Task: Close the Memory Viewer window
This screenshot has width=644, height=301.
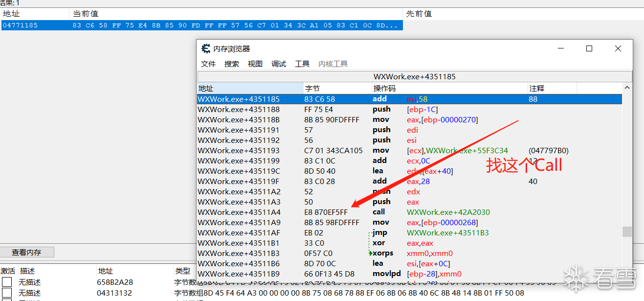Action: click(618, 48)
